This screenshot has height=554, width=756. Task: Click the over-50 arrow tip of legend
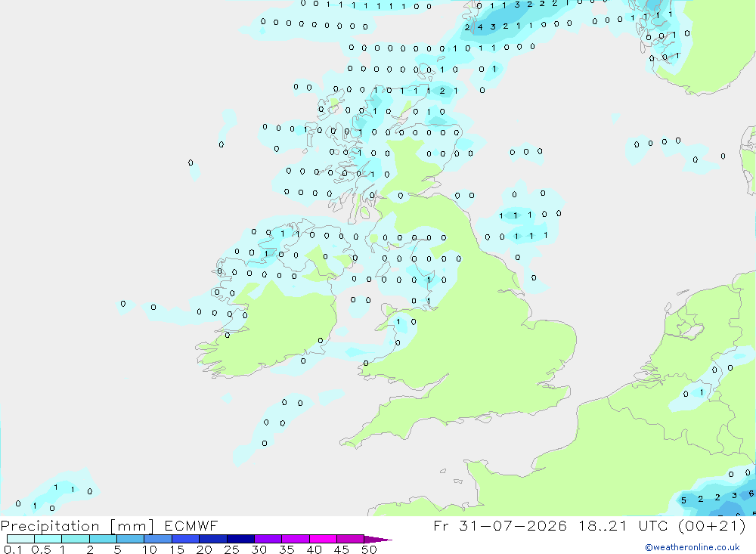click(x=379, y=539)
